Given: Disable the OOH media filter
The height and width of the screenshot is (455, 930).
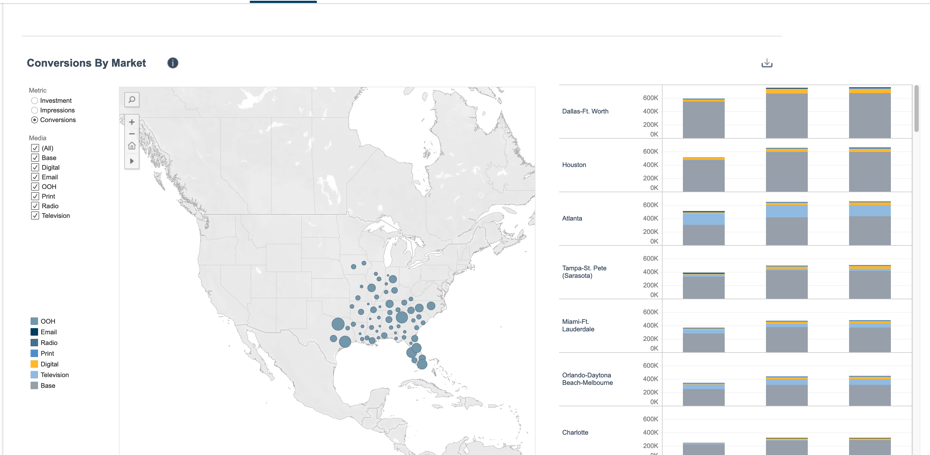Looking at the screenshot, I should pyautogui.click(x=35, y=187).
